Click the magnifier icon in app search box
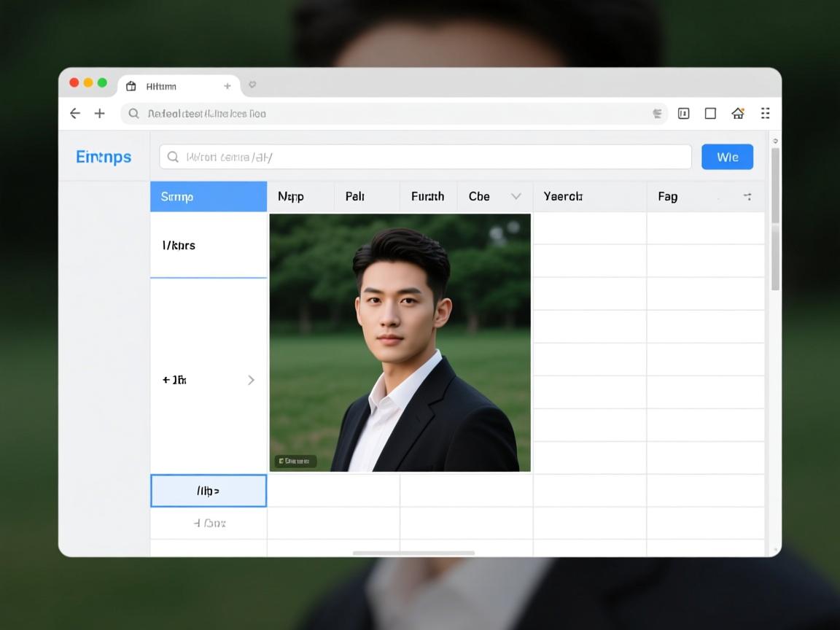Image resolution: width=840 pixels, height=630 pixels. tap(174, 157)
